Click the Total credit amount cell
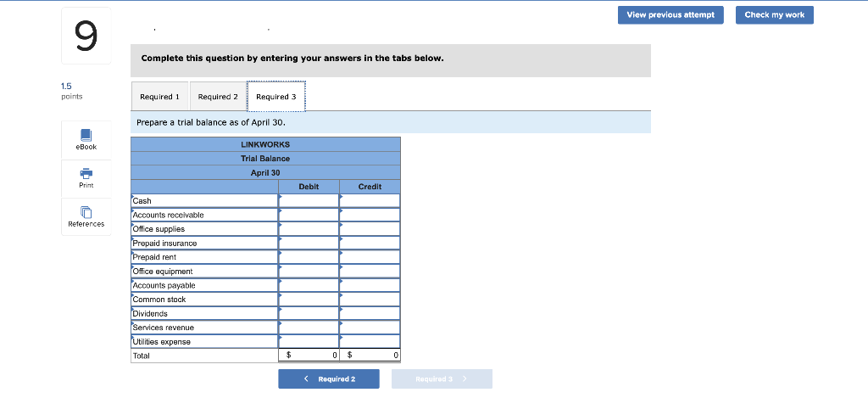The image size is (868, 398). pos(370,356)
